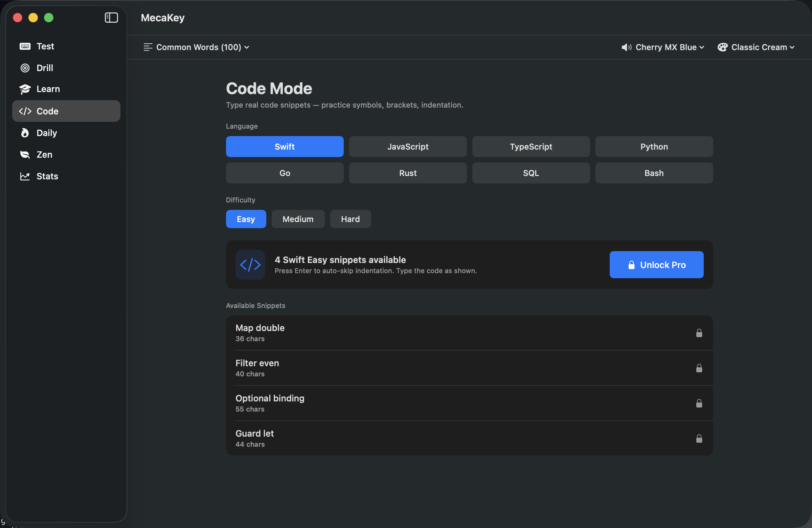The image size is (812, 528).
Task: Select the Go language option
Action: click(x=285, y=173)
